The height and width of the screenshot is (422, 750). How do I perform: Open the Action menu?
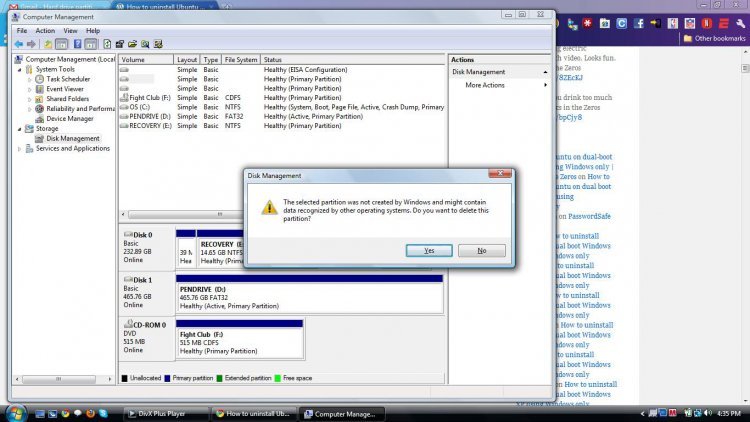[45, 31]
